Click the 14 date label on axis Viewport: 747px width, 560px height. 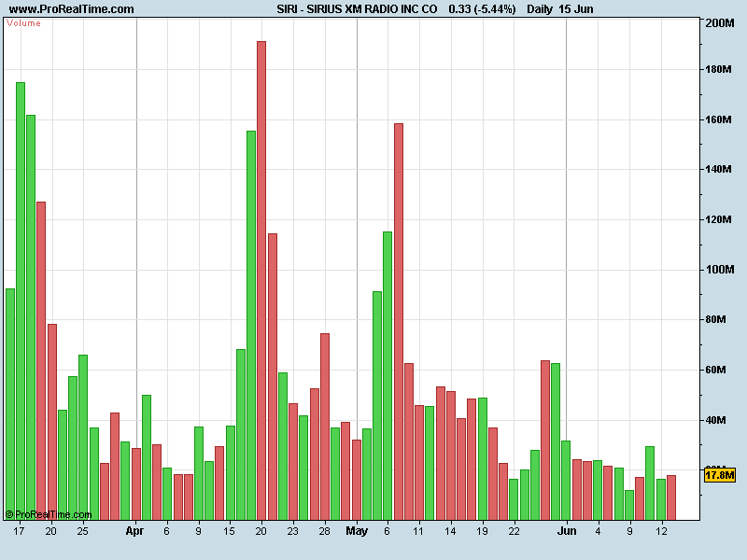click(x=450, y=531)
